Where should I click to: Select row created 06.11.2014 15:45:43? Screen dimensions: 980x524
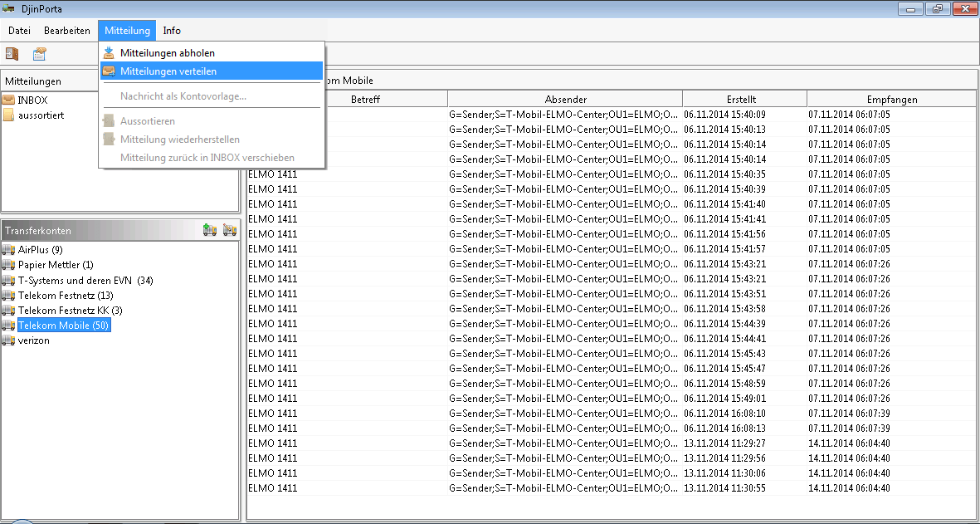[x=612, y=353]
